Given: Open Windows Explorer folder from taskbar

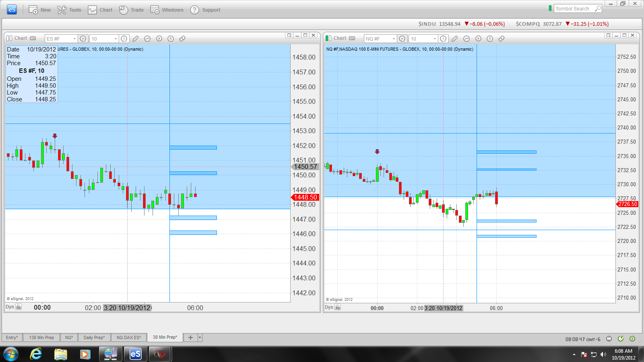Looking at the screenshot, I should point(61,354).
